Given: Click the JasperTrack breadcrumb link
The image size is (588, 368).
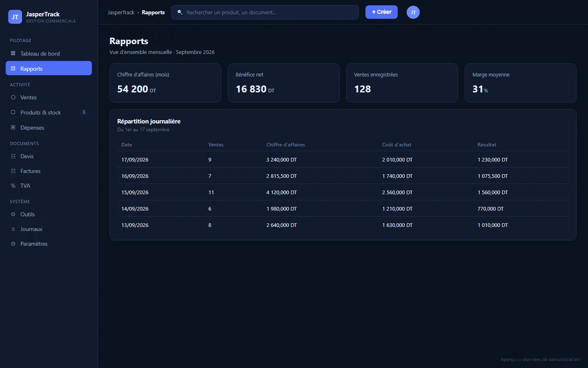Looking at the screenshot, I should point(121,12).
